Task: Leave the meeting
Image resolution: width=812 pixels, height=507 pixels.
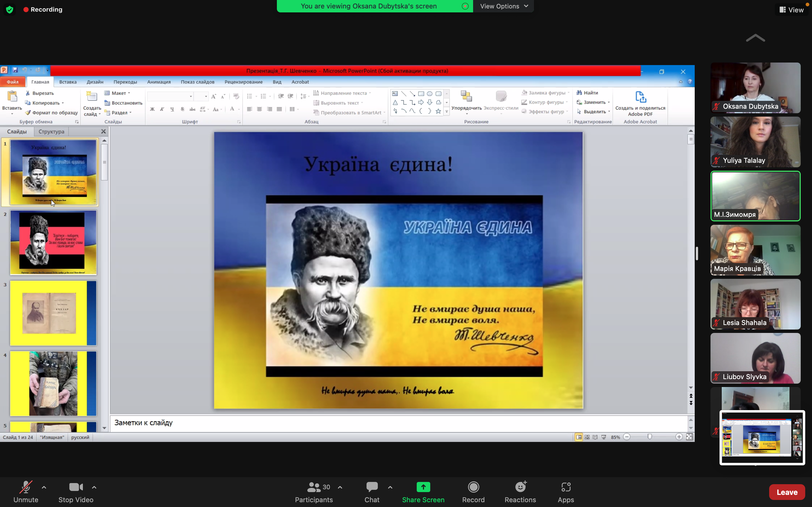Action: tap(787, 492)
